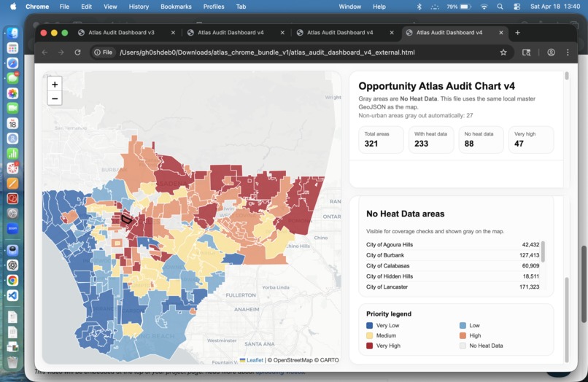The height and width of the screenshot is (382, 588).
Task: Click the No Heat Data legend swatch
Action: (463, 346)
